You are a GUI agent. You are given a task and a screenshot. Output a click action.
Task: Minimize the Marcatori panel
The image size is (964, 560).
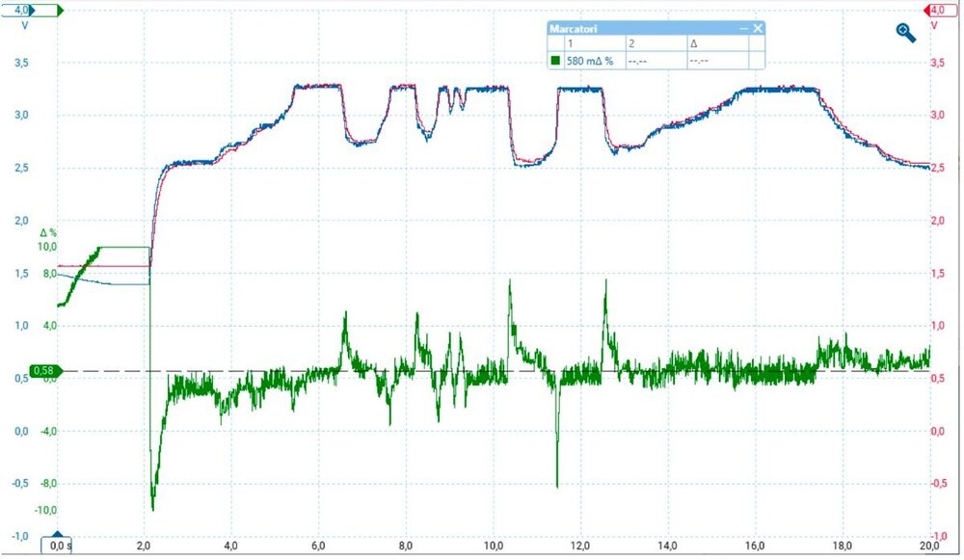[743, 29]
